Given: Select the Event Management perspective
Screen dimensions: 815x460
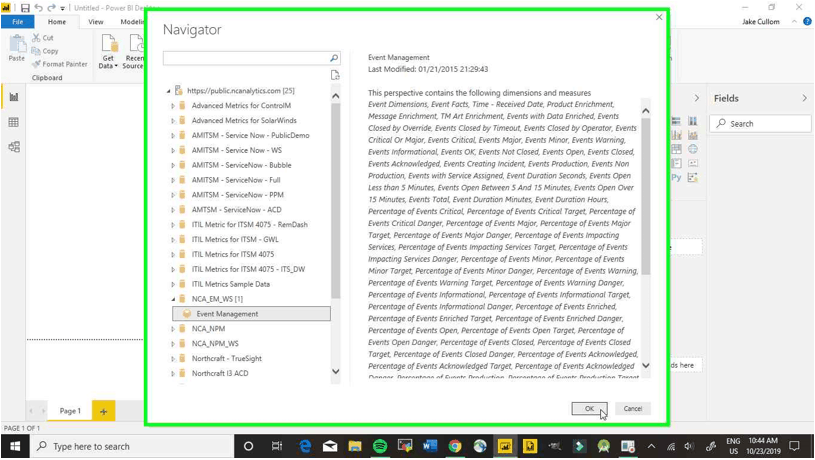Looking at the screenshot, I should click(251, 314).
